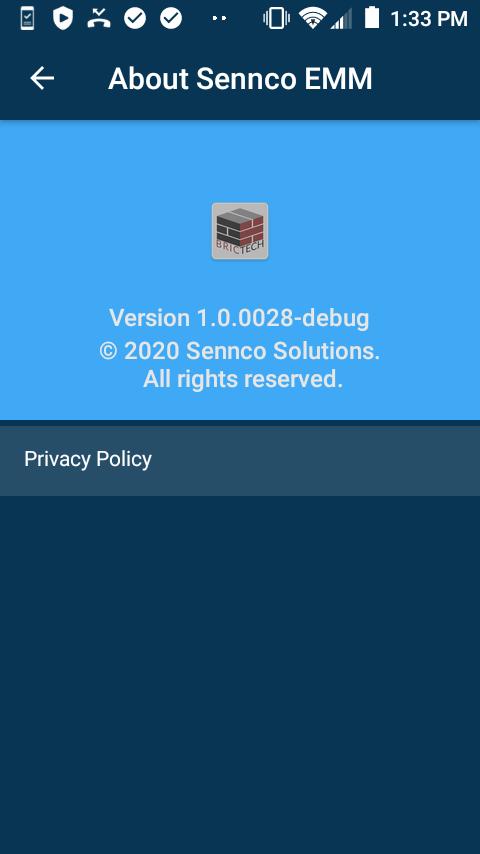
Task: Tap the 2020 Sennco Solutions copyright text
Action: coord(240,351)
